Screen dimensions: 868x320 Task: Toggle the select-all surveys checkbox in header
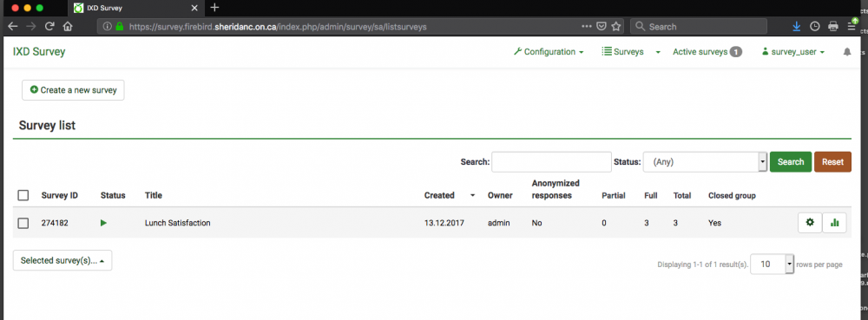pos(23,195)
